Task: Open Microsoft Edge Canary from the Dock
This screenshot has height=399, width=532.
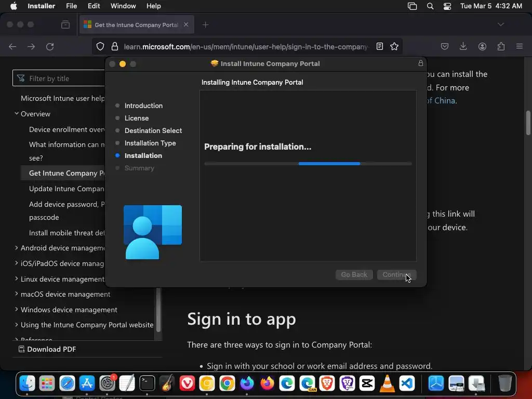Action: click(x=307, y=383)
